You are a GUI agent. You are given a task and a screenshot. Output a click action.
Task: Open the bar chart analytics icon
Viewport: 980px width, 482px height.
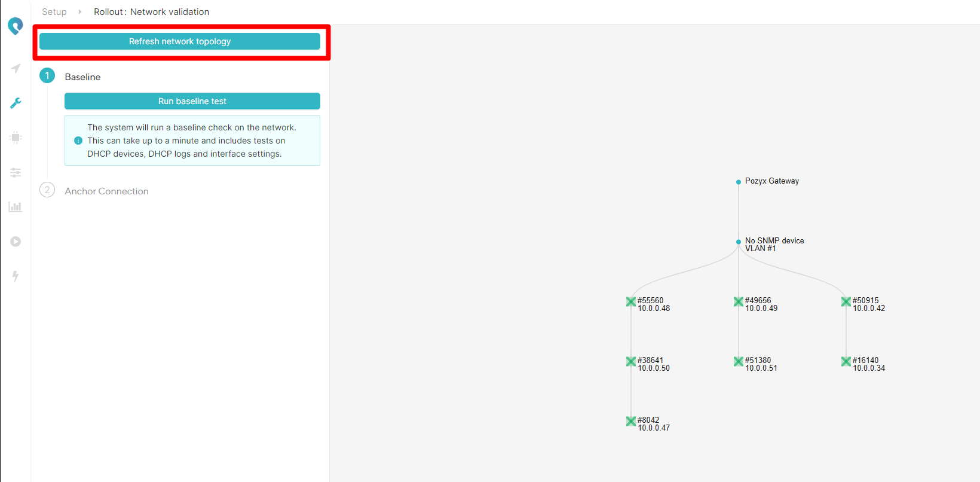coord(16,207)
